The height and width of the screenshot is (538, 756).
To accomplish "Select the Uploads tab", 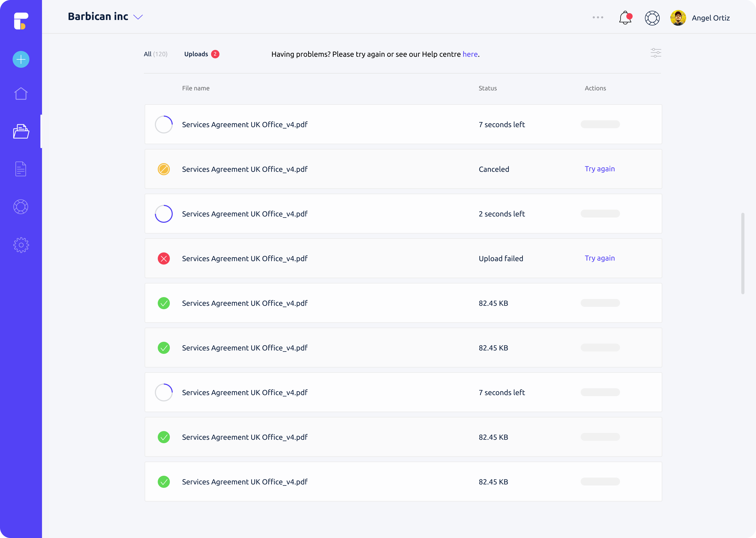I will 196,54.
